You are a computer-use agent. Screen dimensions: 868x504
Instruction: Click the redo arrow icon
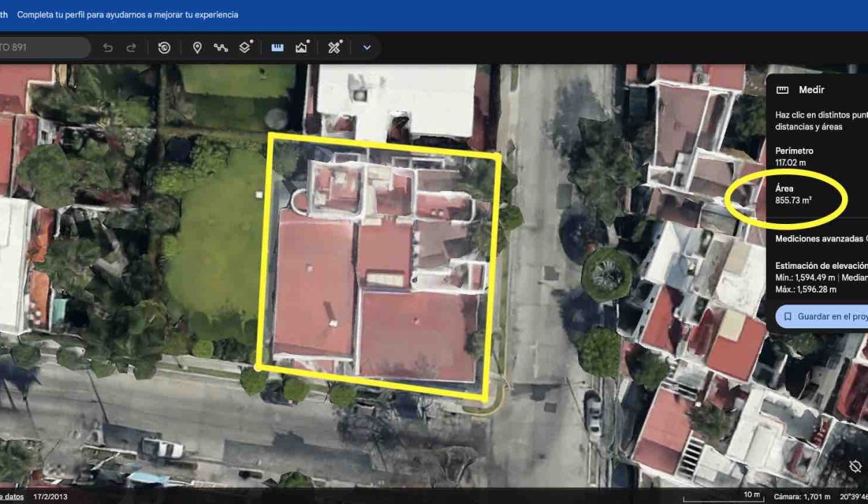[x=131, y=47]
